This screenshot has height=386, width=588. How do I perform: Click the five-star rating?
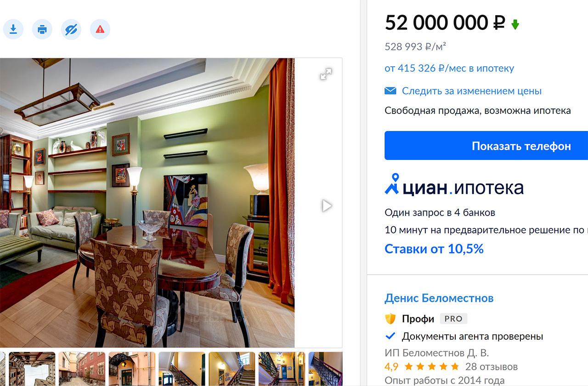431,367
